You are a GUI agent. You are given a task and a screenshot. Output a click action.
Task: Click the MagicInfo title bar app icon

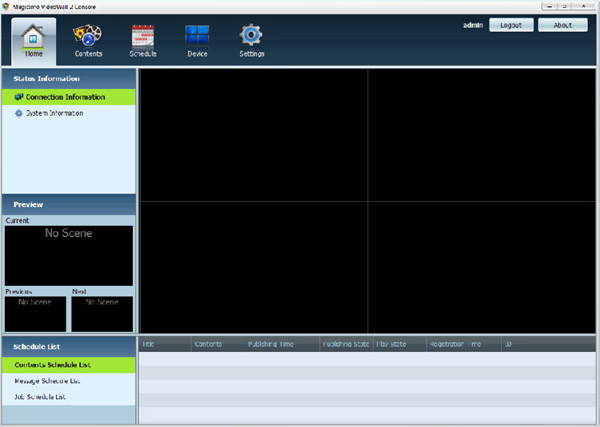pos(6,6)
